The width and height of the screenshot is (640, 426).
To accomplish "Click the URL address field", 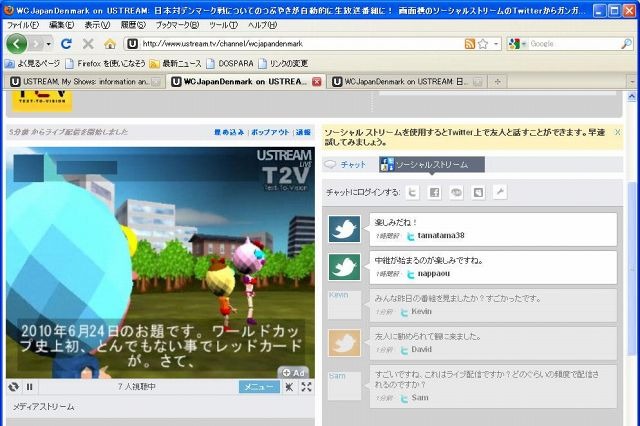I will pyautogui.click(x=302, y=44).
